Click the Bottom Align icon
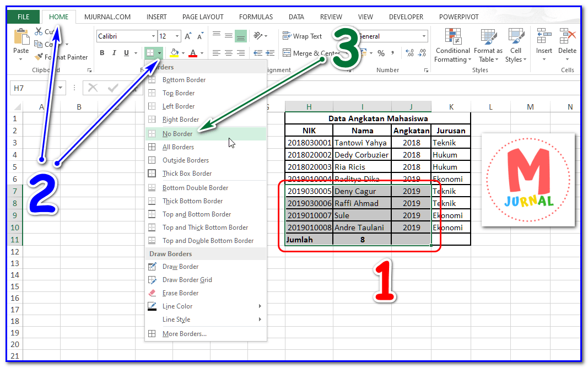The width and height of the screenshot is (588, 368). 241,36
